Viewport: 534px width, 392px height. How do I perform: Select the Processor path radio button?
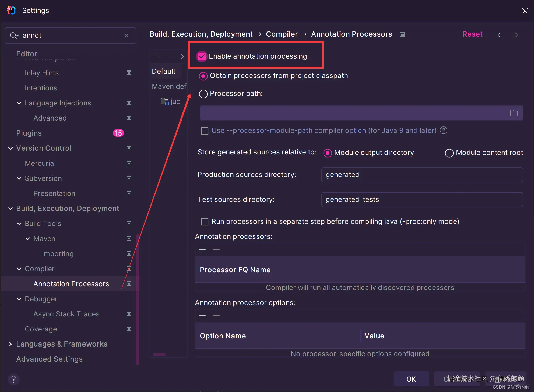point(203,94)
